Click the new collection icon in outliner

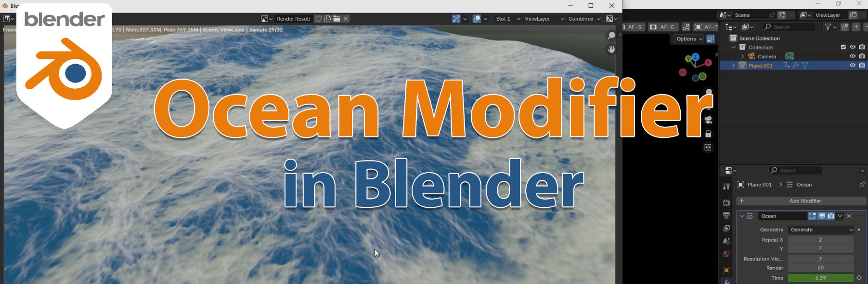844,27
